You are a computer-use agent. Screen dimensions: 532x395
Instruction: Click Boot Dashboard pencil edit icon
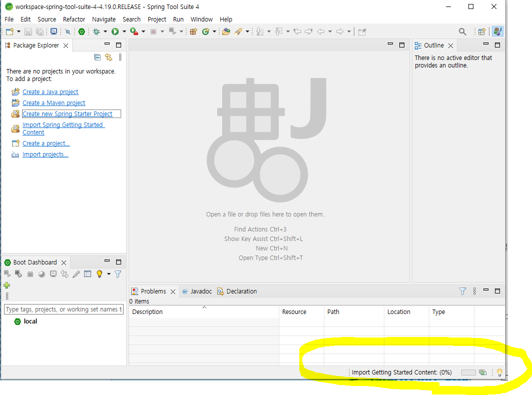coord(77,274)
